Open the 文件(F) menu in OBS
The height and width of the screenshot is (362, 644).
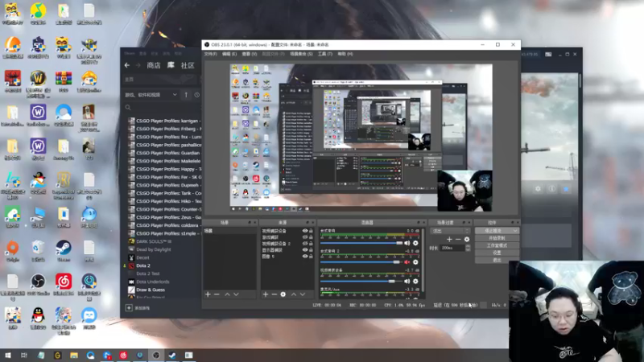[x=210, y=54]
